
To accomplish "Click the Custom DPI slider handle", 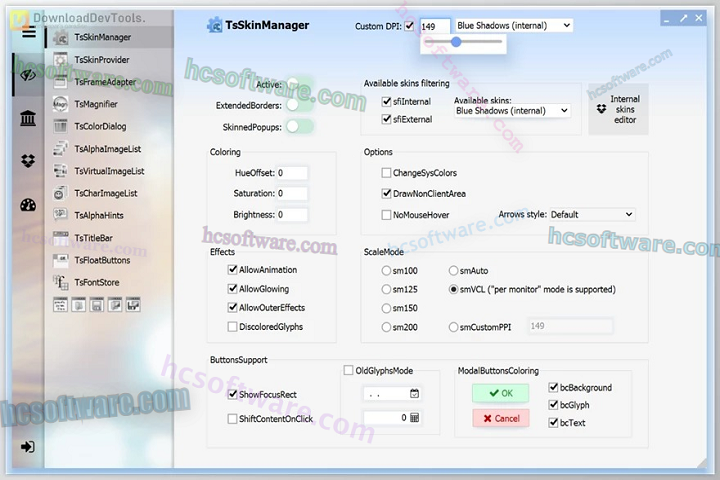I will pyautogui.click(x=456, y=42).
